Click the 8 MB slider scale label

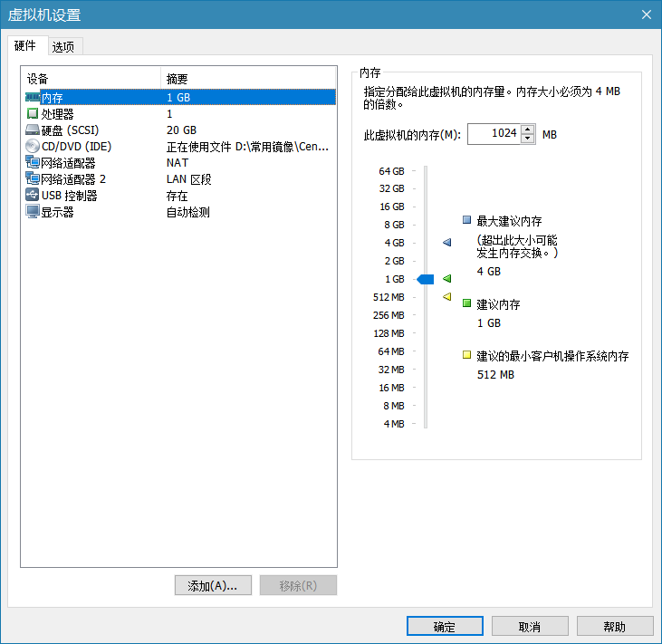tap(393, 406)
